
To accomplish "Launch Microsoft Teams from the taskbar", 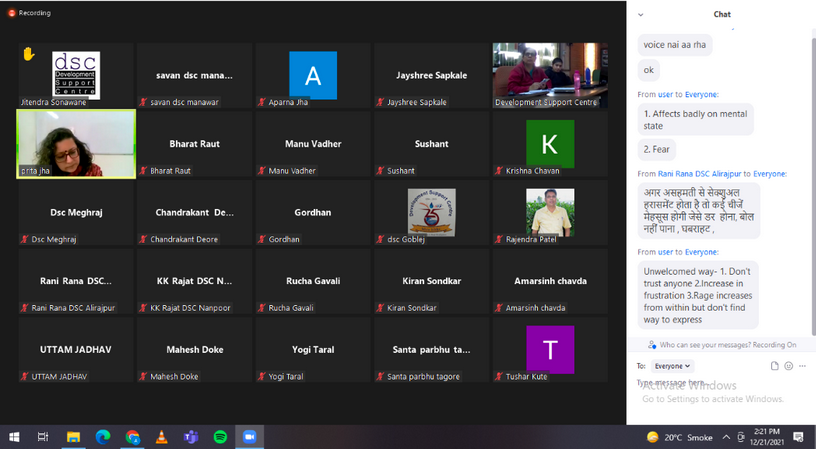I will (190, 437).
